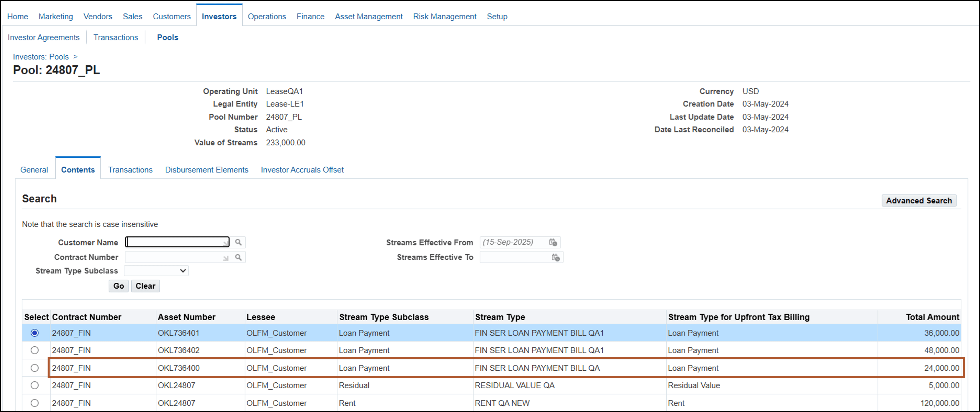Select the Residual row radio button

click(35, 385)
